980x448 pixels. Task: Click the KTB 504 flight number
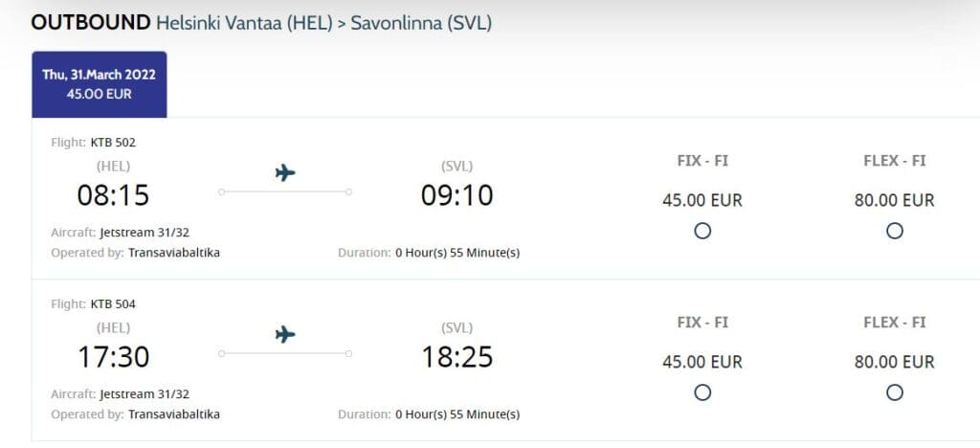(x=113, y=304)
